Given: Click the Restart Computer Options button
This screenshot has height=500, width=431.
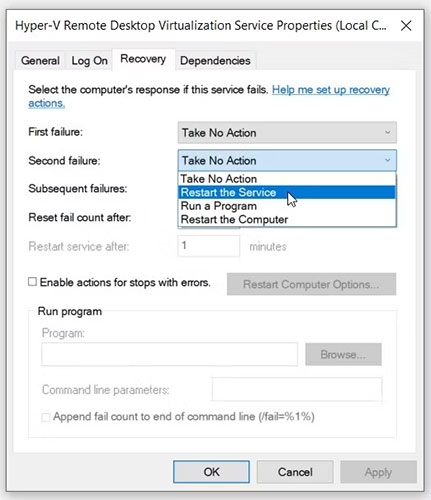Looking at the screenshot, I should (x=311, y=284).
